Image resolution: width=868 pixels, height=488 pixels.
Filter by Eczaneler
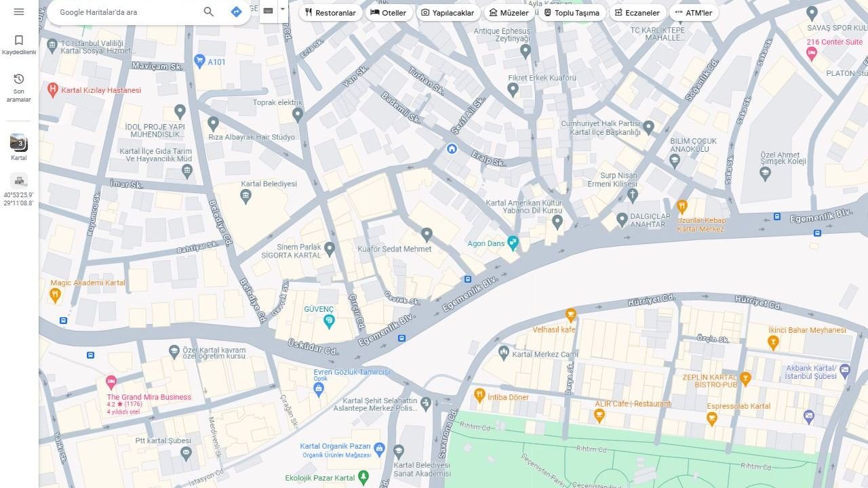pos(637,12)
